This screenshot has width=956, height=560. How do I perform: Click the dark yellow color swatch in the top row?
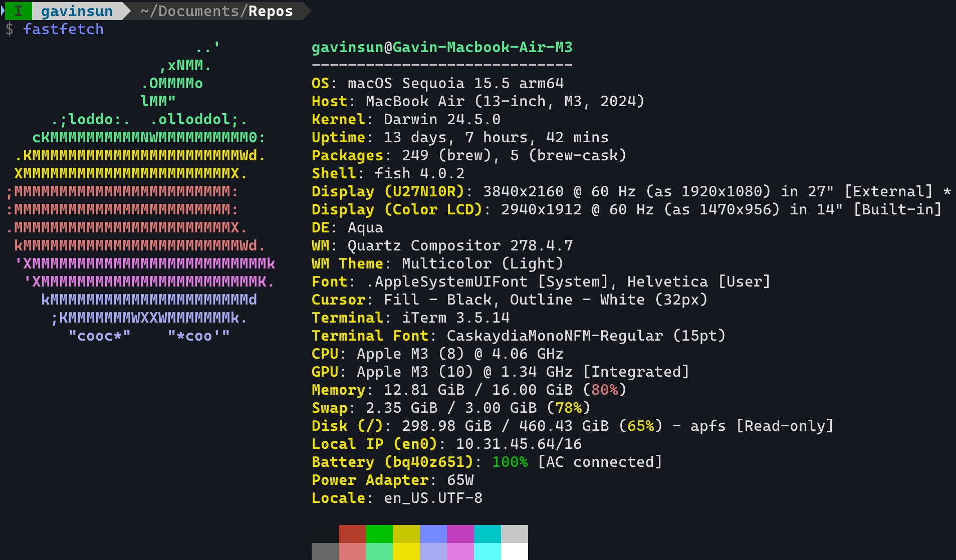point(406,534)
